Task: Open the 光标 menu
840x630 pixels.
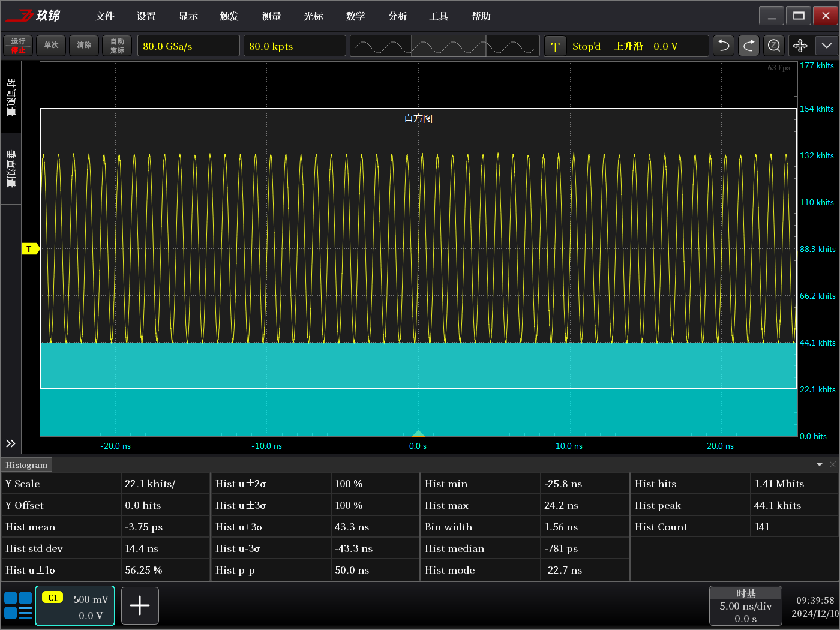Action: pos(313,16)
